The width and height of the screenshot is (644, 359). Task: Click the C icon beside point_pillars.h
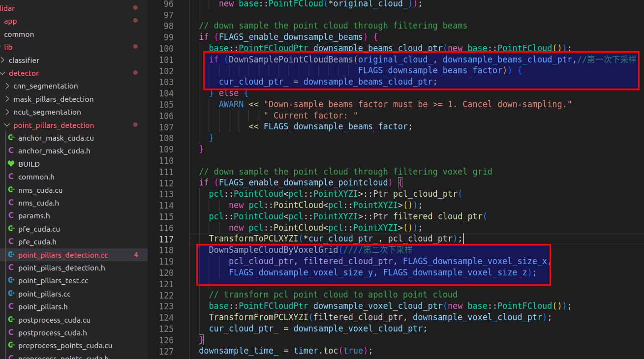pyautogui.click(x=11, y=307)
